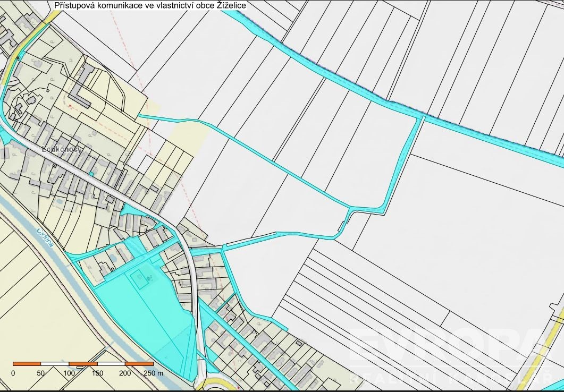The width and height of the screenshot is (564, 392).
Task: Click the 100 label on the scale bar
Action: [69, 374]
